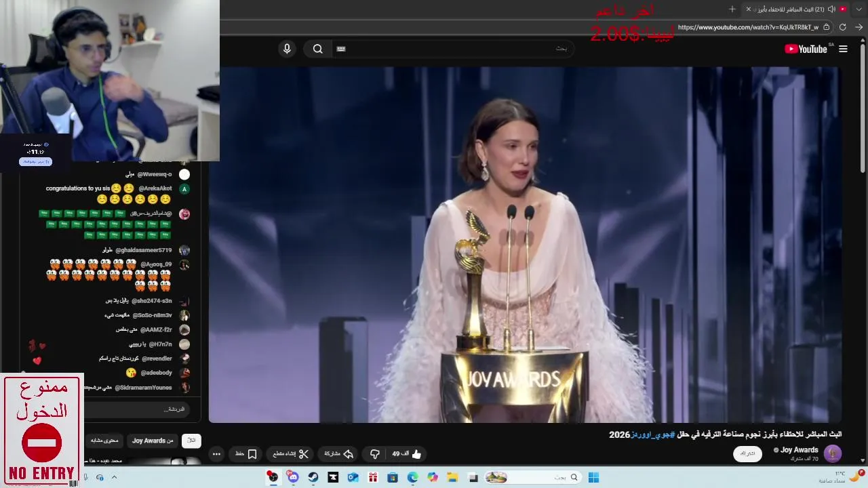Click the YouTube voice search microphone icon
The width and height of the screenshot is (868, 488).
pos(287,49)
